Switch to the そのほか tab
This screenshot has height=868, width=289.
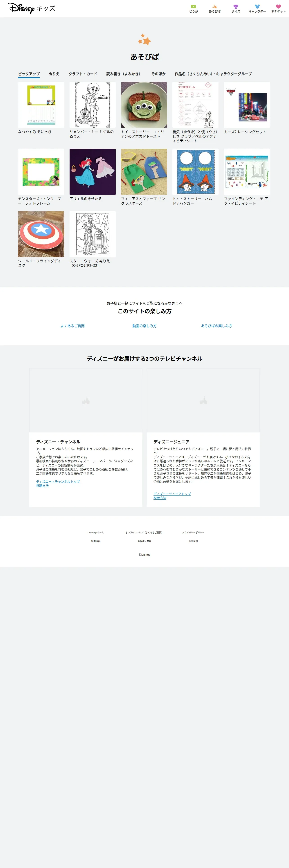(x=158, y=74)
